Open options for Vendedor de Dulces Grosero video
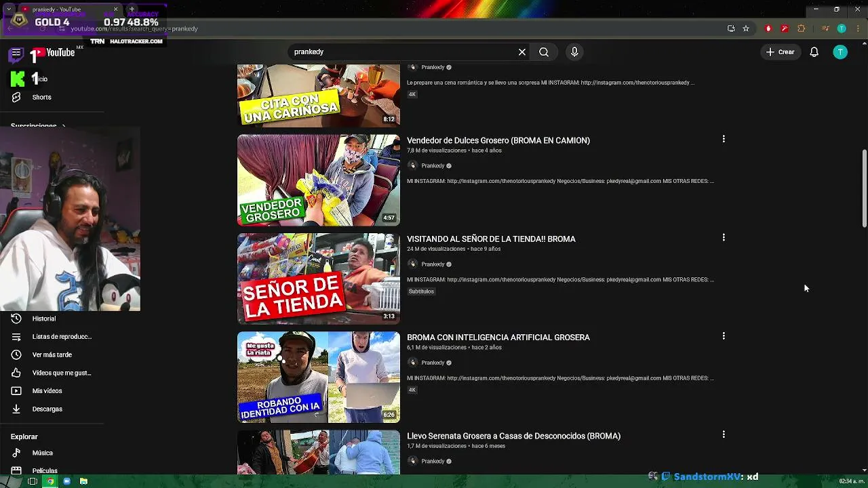 (724, 139)
